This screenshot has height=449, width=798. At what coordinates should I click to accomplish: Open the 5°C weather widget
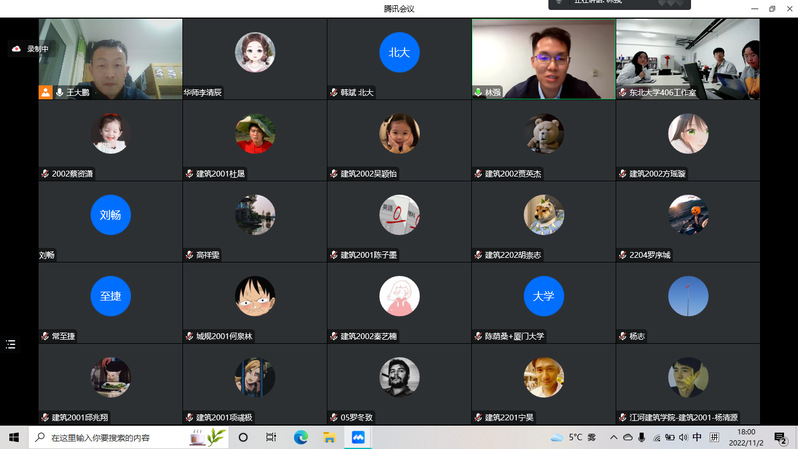[x=568, y=437]
